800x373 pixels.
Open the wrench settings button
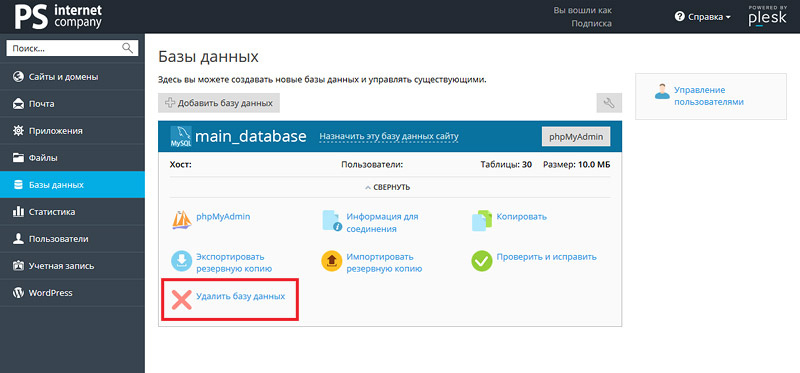coord(609,103)
